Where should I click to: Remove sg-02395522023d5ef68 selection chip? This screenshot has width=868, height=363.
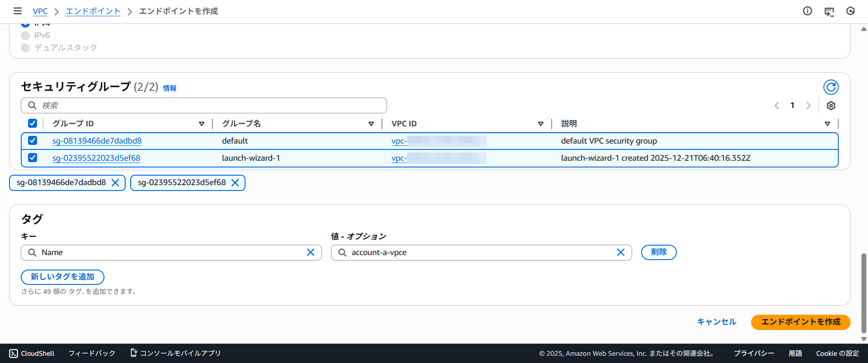pyautogui.click(x=235, y=183)
